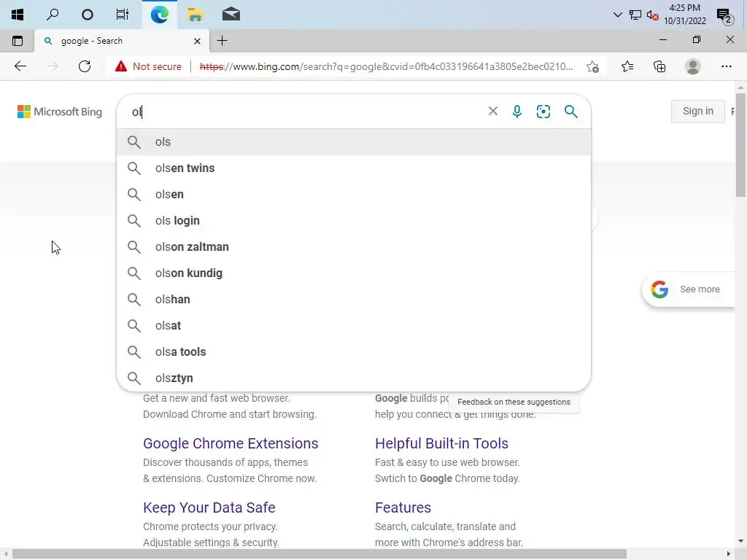Viewport: 747px width, 560px height.
Task: Start voice search with microphone
Action: coord(517,112)
